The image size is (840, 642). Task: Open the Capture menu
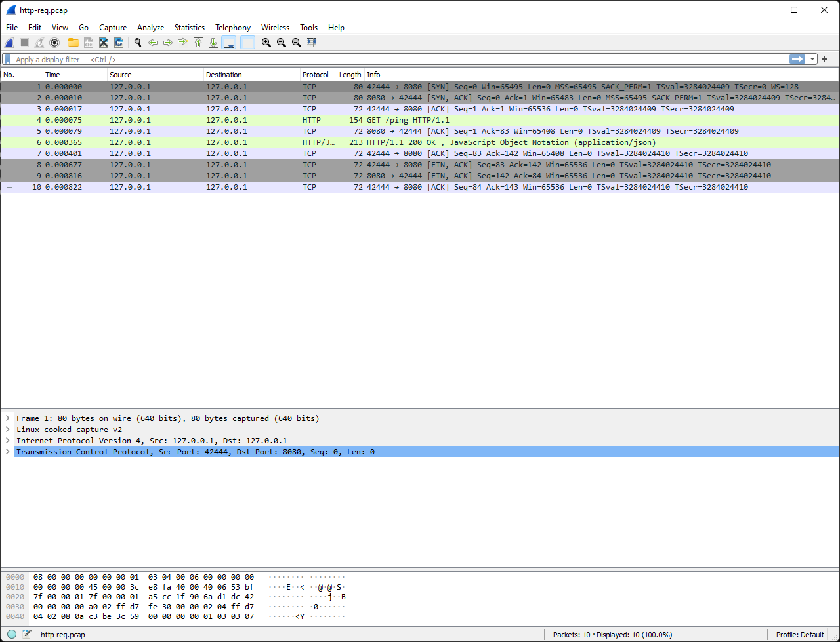pyautogui.click(x=113, y=28)
